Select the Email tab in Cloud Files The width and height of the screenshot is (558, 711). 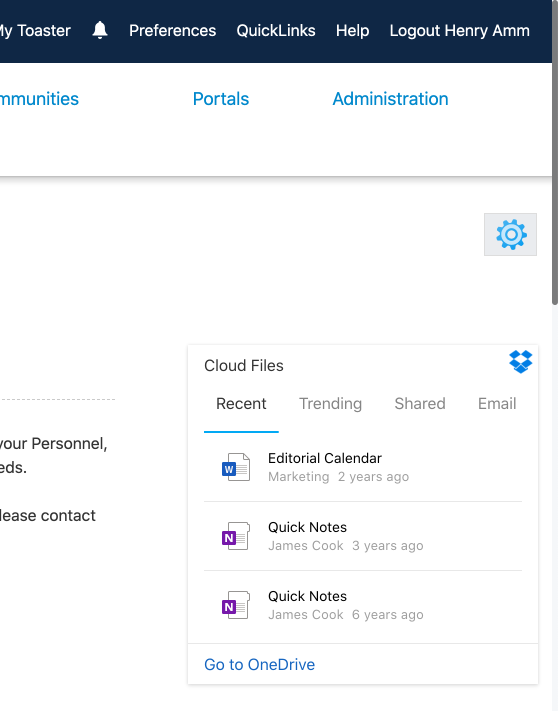497,404
